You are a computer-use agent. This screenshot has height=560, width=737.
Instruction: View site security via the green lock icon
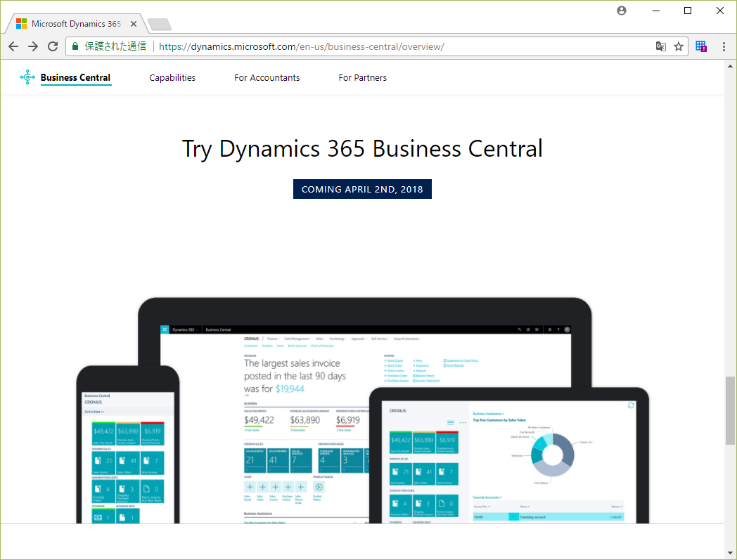pos(75,46)
